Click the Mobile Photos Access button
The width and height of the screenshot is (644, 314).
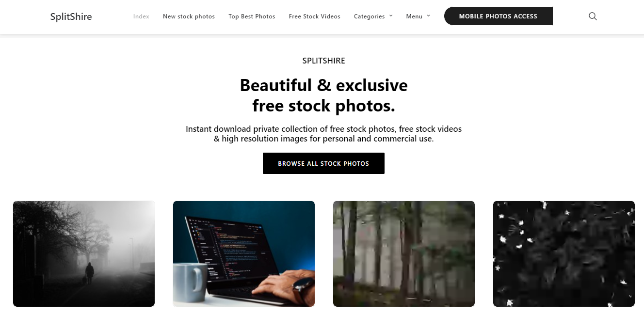click(x=498, y=16)
